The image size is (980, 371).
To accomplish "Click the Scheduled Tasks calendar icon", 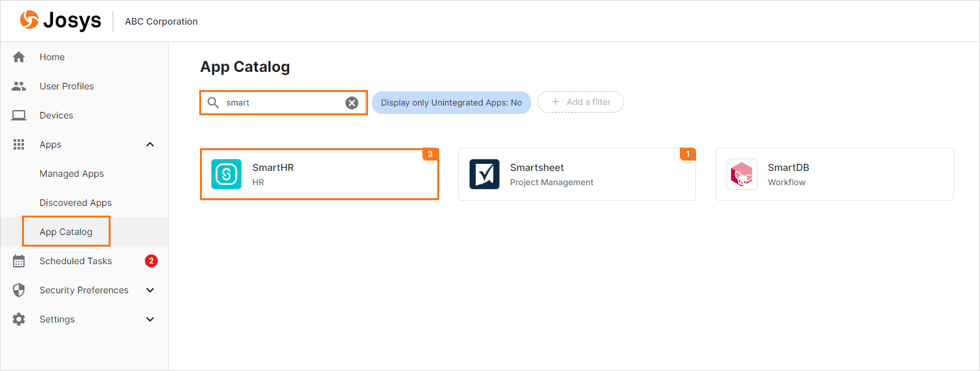I will point(19,261).
